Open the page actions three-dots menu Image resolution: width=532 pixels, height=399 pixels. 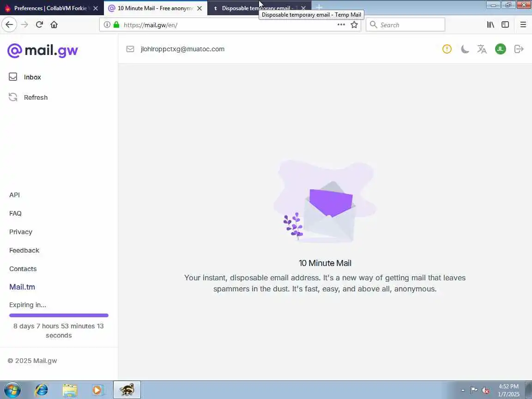341,25
